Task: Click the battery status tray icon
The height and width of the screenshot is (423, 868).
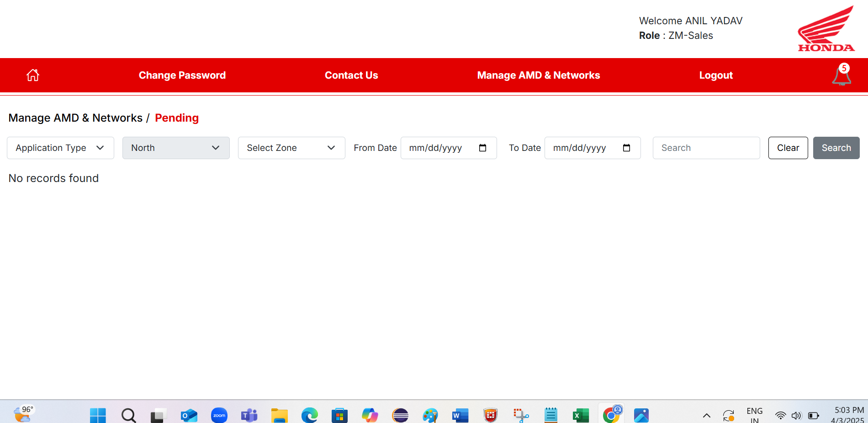Action: (x=814, y=416)
